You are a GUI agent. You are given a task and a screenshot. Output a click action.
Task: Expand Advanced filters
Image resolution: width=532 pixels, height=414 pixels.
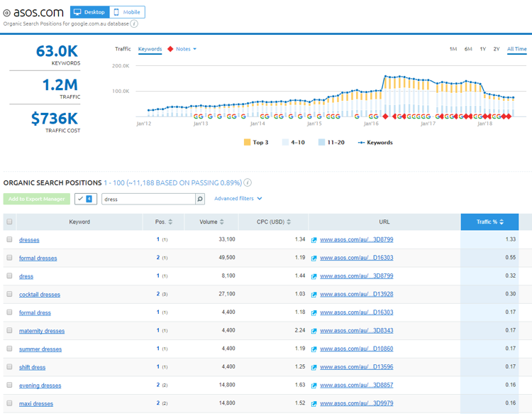(x=238, y=198)
